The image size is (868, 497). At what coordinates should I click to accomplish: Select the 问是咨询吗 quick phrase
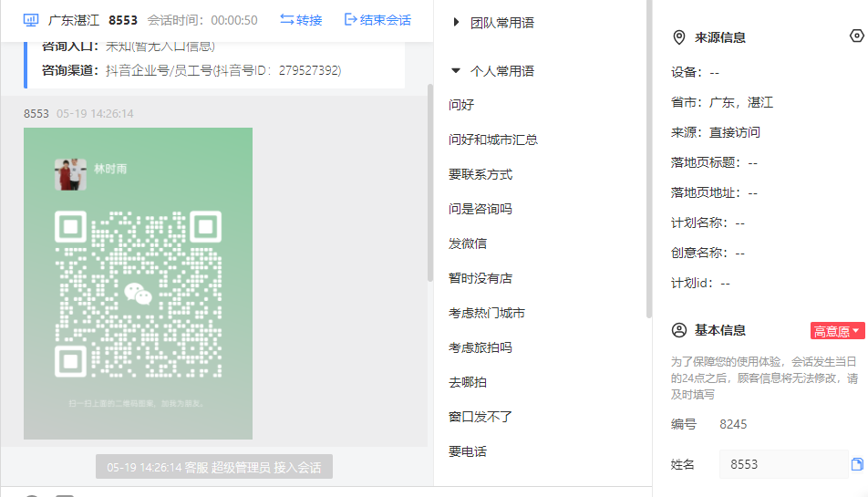click(x=480, y=209)
